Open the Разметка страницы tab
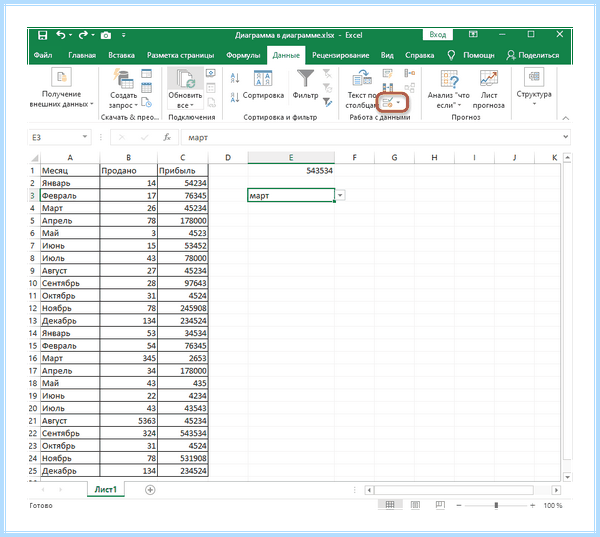Viewport: 600px width, 537px height. coord(180,55)
